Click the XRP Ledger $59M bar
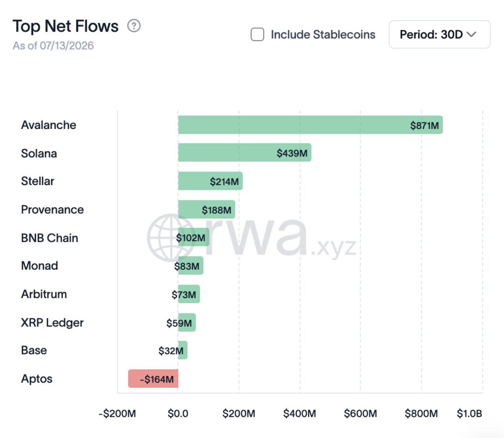Viewport: 504px width, 438px height. (187, 322)
